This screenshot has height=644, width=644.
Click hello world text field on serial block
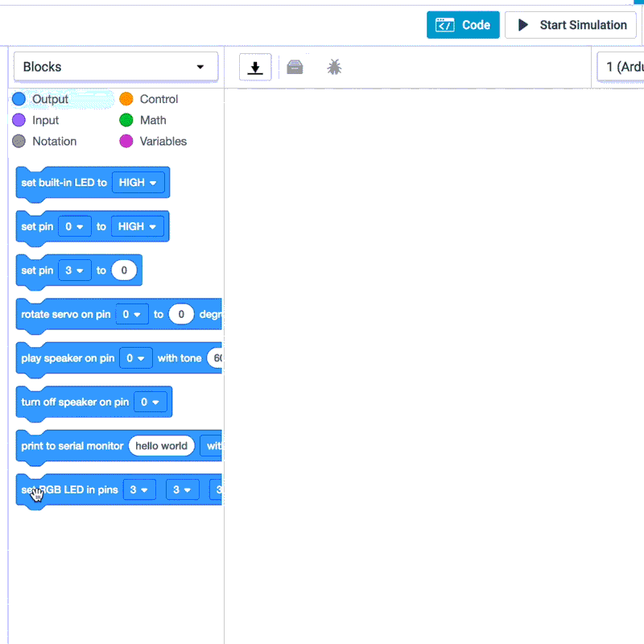click(x=162, y=446)
